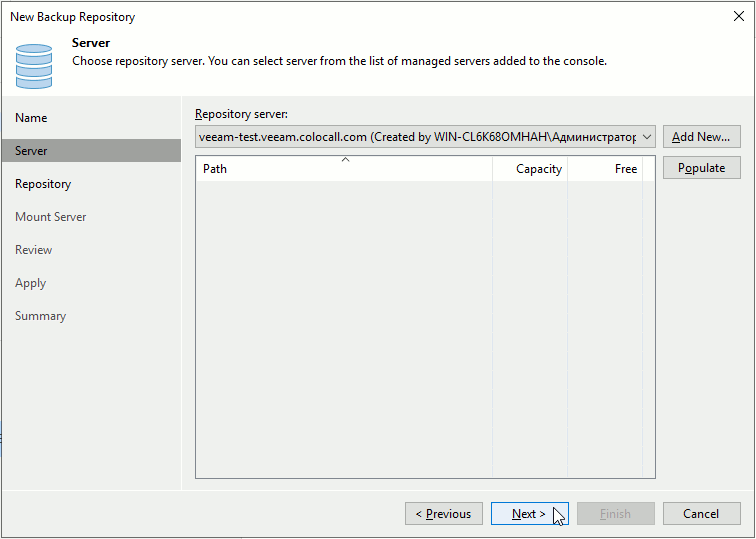Close the New Backup Repository dialog
Screen dimensions: 756x539
tap(738, 16)
